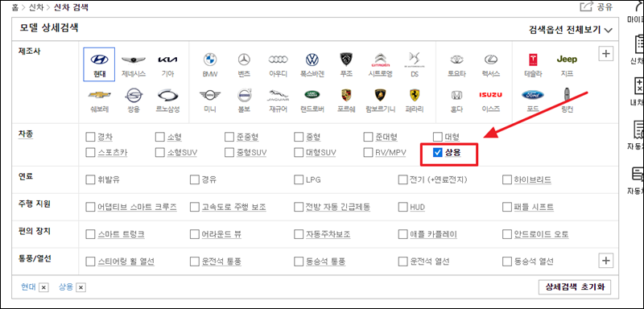This screenshot has height=309, width=644.
Task: Click the 어댑티브 스마트 크루즈 label link
Action: (137, 207)
